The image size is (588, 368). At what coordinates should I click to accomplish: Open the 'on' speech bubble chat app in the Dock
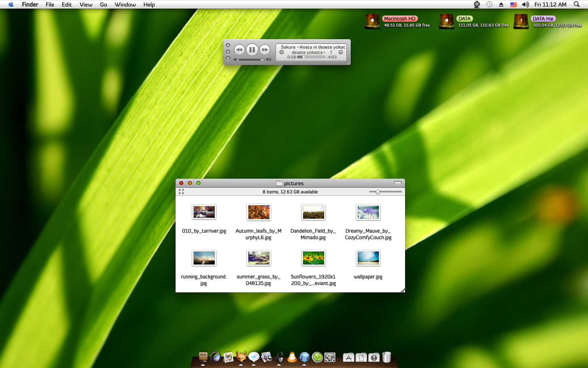click(254, 357)
